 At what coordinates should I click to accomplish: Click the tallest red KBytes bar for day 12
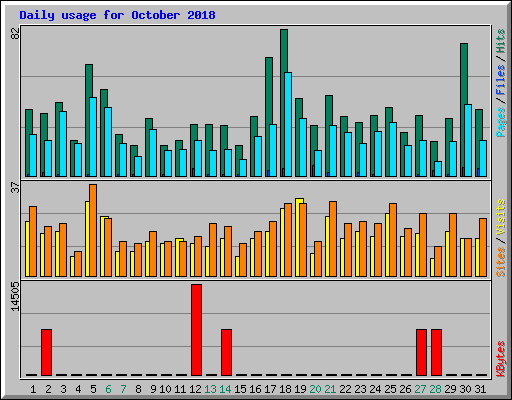(196, 330)
